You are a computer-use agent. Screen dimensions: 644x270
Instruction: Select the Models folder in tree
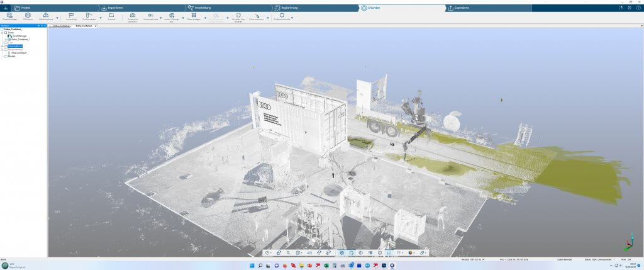(11, 56)
